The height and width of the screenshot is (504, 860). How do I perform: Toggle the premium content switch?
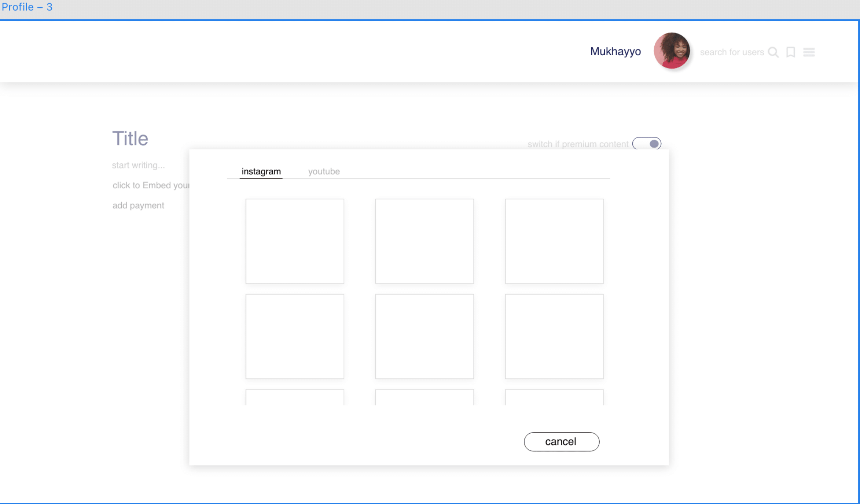click(x=647, y=144)
